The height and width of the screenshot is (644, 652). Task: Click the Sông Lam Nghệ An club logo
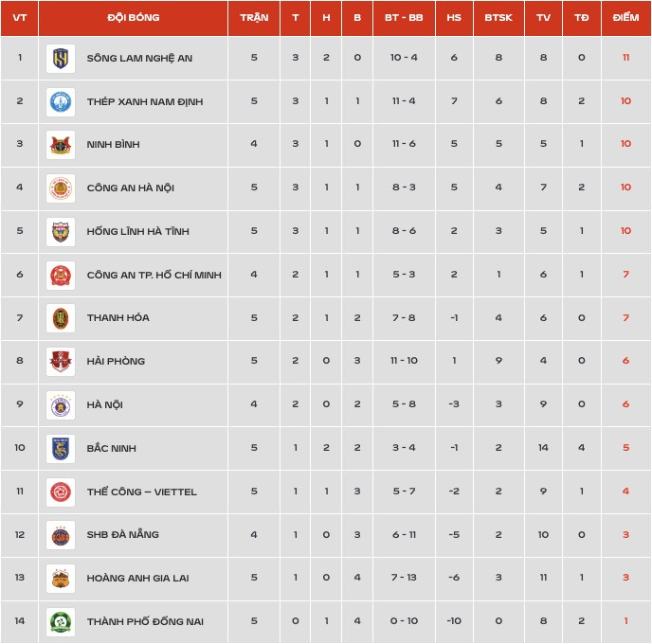tap(61, 59)
